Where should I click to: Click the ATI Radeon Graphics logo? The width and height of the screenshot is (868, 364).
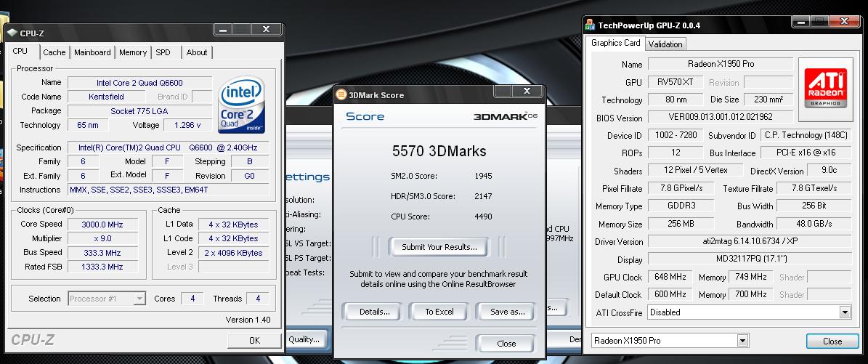coord(825,88)
